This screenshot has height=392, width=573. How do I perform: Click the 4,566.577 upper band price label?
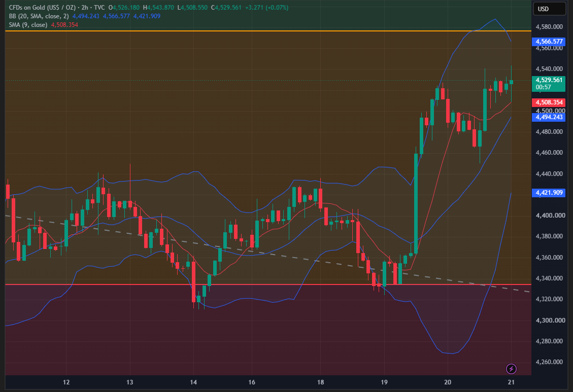[549, 42]
